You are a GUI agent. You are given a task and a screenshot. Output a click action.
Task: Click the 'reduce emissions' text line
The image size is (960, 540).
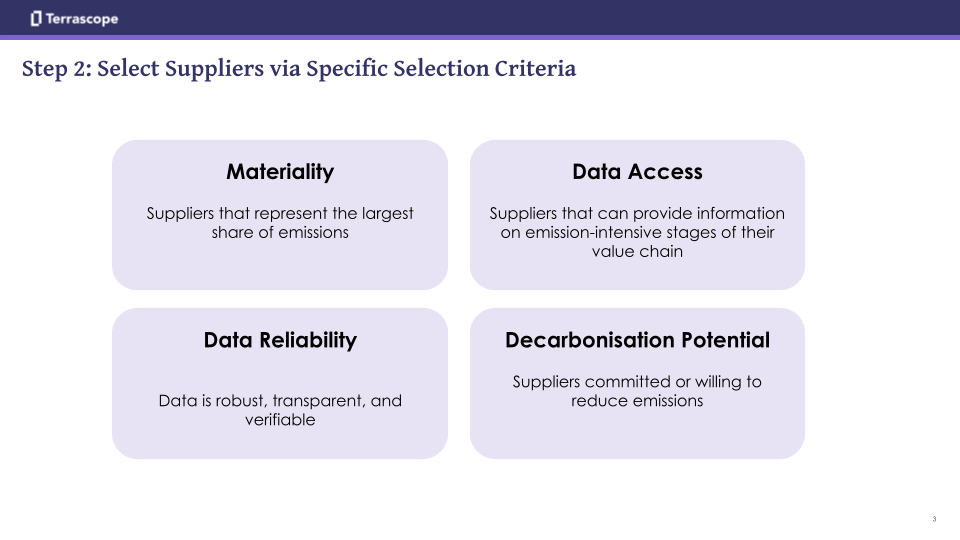click(x=637, y=401)
